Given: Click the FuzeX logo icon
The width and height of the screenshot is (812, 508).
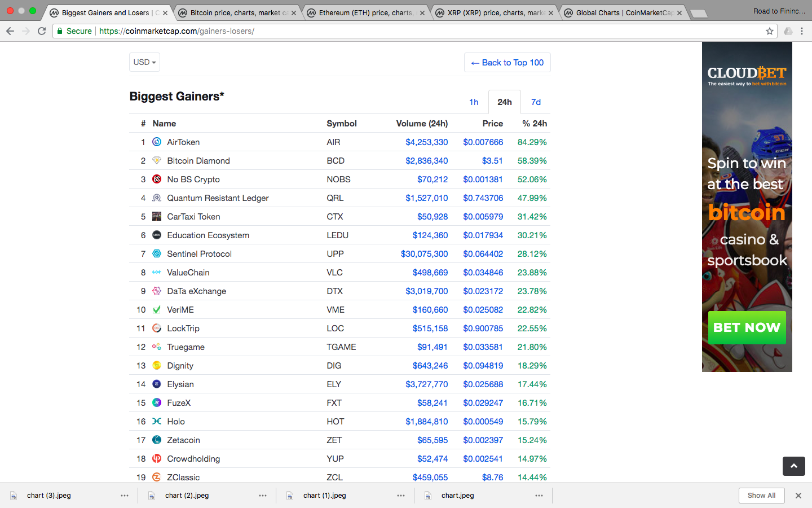Looking at the screenshot, I should pos(157,402).
